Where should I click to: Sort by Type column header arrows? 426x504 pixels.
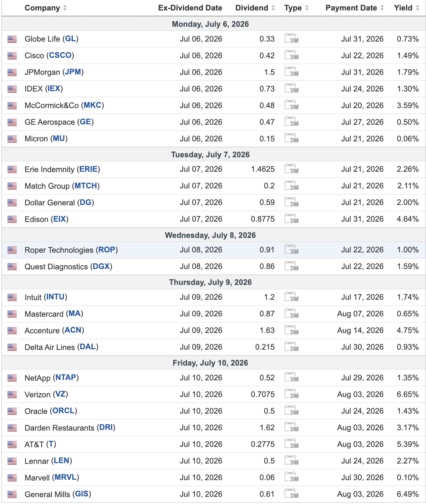[307, 8]
